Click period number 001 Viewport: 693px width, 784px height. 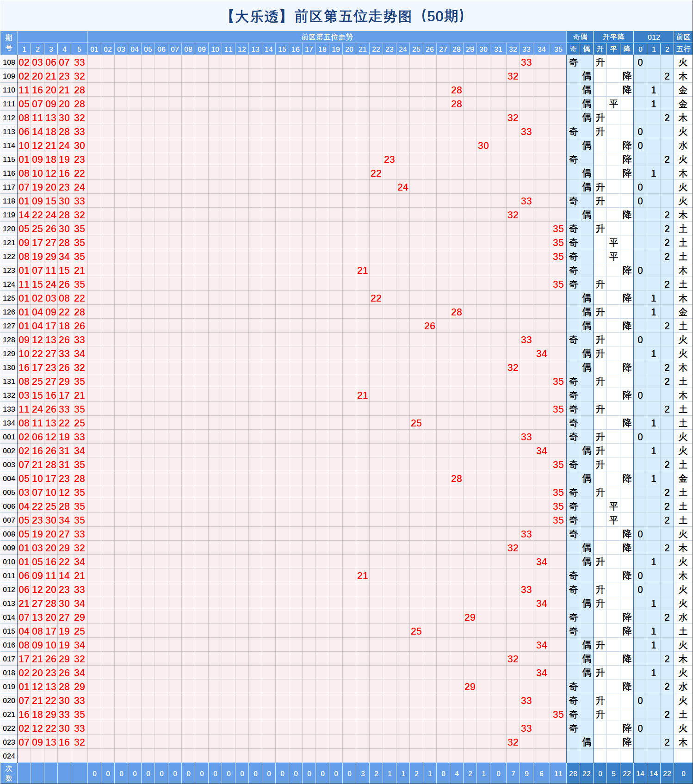[x=9, y=437]
